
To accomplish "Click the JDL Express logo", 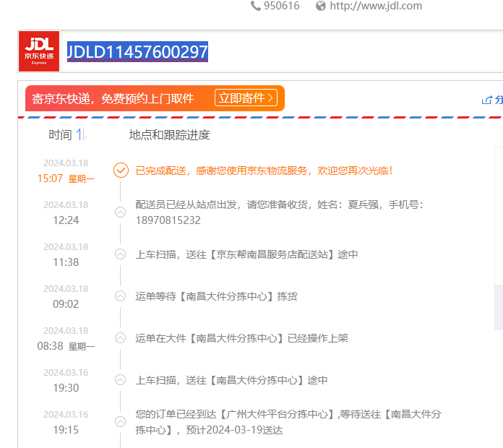I will pos(39,51).
